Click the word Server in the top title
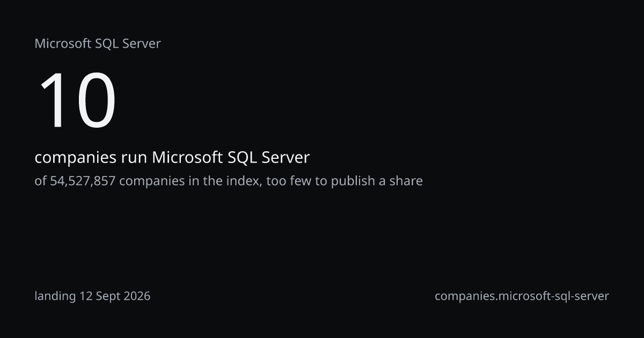This screenshot has width=644, height=338. click(x=142, y=44)
